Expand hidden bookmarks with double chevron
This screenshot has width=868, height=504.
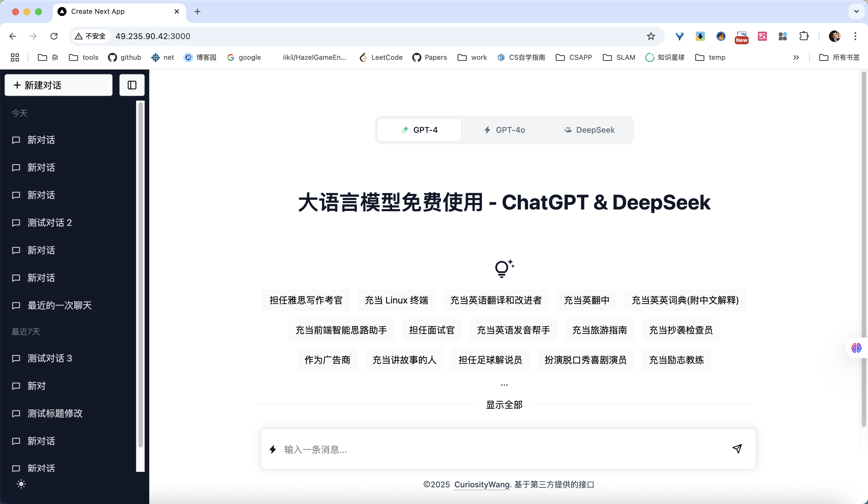(796, 57)
